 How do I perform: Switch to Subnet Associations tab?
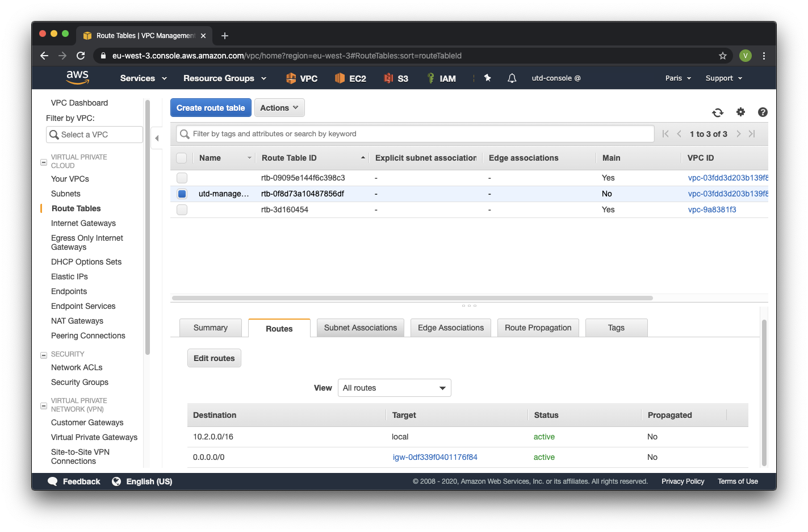[361, 328]
